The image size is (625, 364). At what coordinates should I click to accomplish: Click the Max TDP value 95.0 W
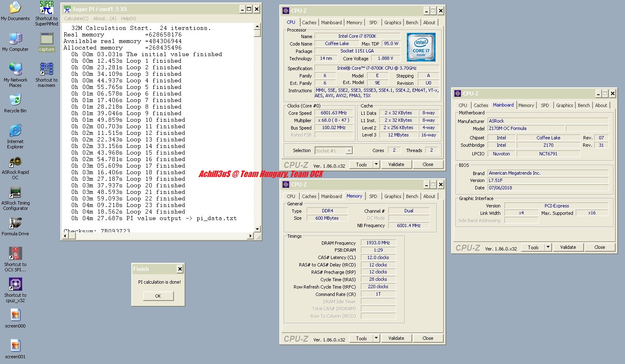pos(391,43)
